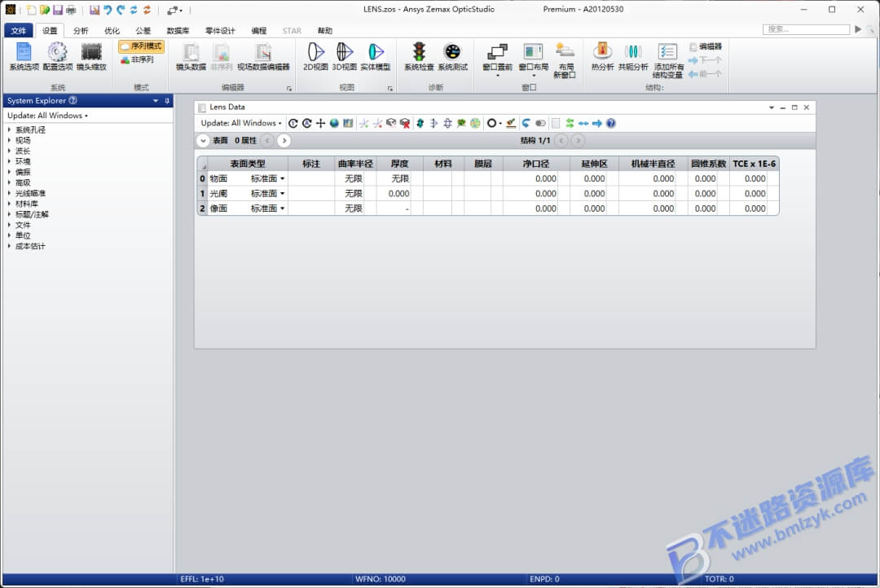Expand 成本估计 tree node
This screenshot has height=588, width=880.
click(9, 246)
